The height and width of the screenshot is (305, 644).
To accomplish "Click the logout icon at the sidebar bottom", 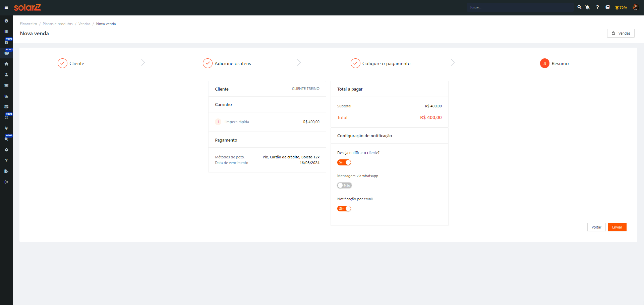I will (6, 182).
